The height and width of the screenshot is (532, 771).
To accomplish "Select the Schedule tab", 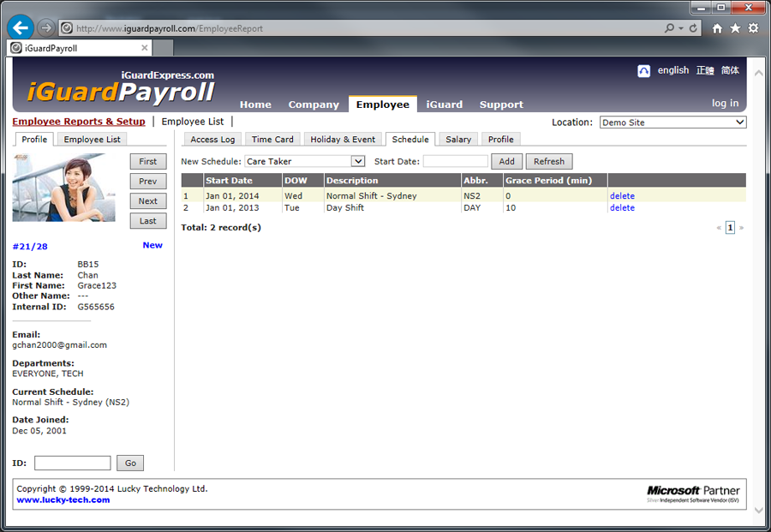I will [x=410, y=139].
